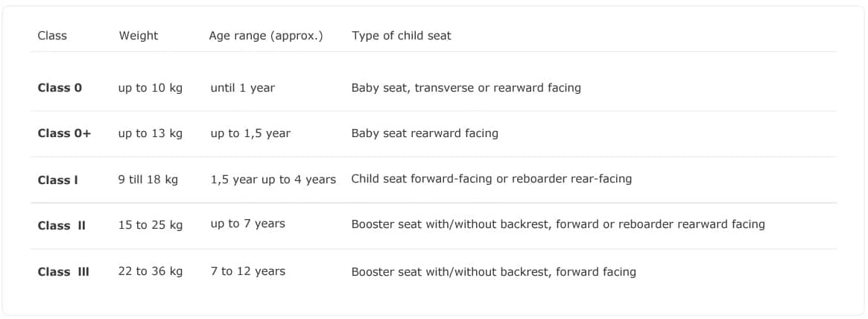Click "Child seat forward-facing or reboarder rear-facing" text
This screenshot has height=319, width=868.
(x=492, y=179)
